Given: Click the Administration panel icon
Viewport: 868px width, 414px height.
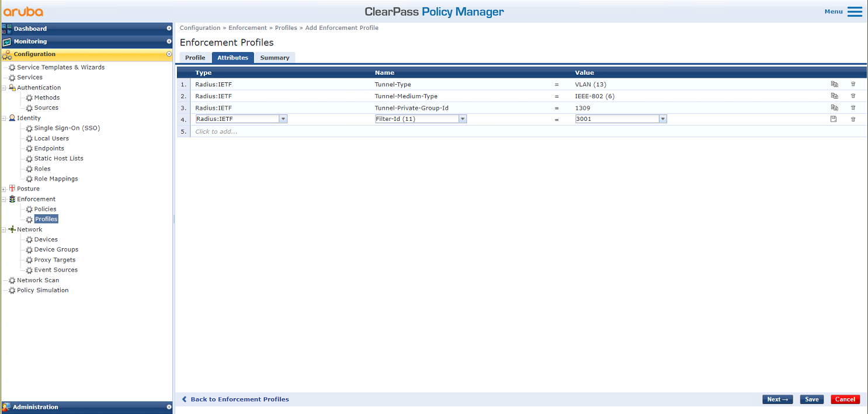Looking at the screenshot, I should 6,407.
